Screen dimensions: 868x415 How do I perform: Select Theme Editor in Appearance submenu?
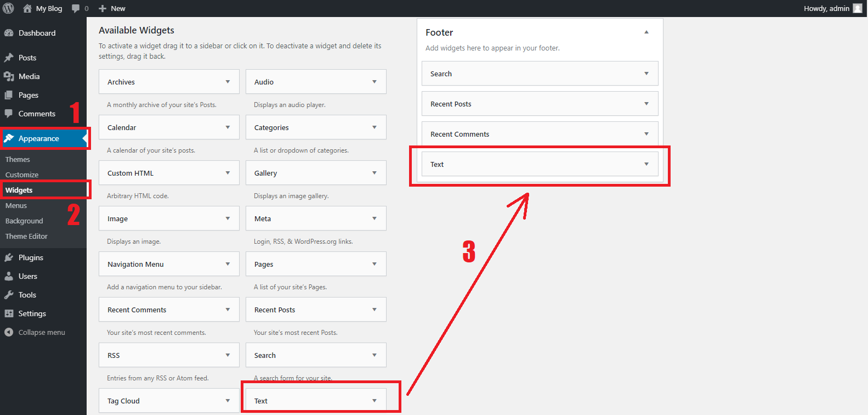(x=26, y=236)
